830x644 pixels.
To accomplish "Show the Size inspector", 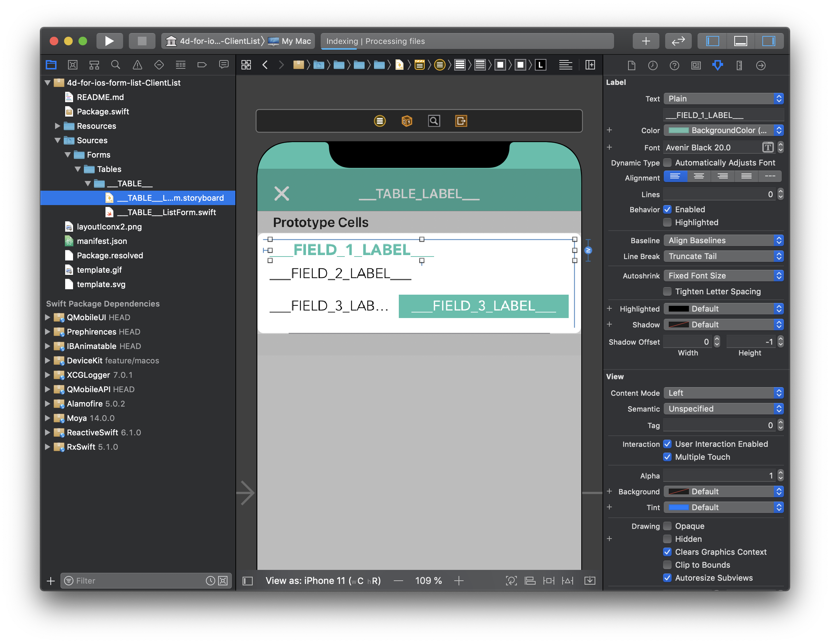I will coord(739,65).
